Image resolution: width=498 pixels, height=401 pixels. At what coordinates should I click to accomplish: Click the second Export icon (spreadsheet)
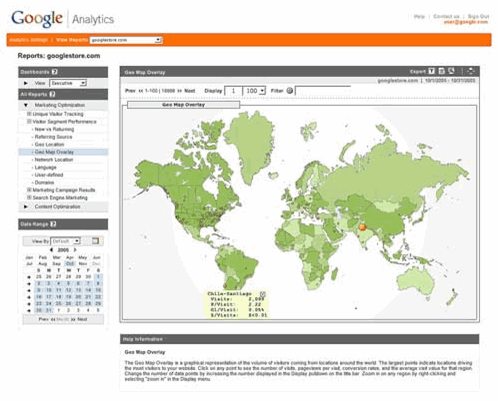(x=442, y=71)
